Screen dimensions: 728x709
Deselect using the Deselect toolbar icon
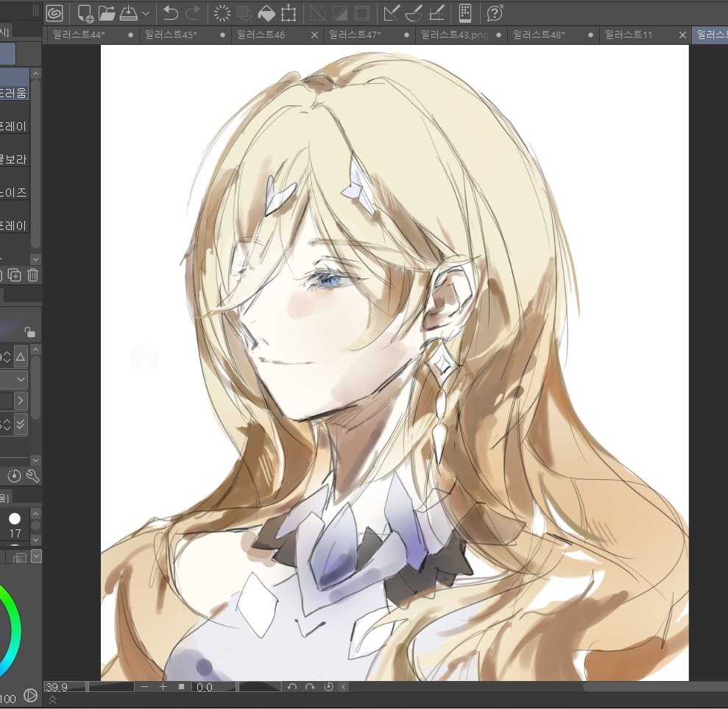(x=317, y=13)
